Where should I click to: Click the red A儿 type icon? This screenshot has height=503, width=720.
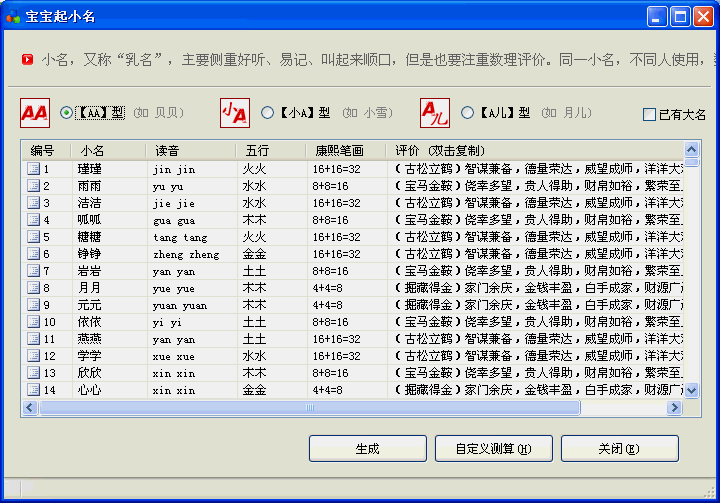435,113
